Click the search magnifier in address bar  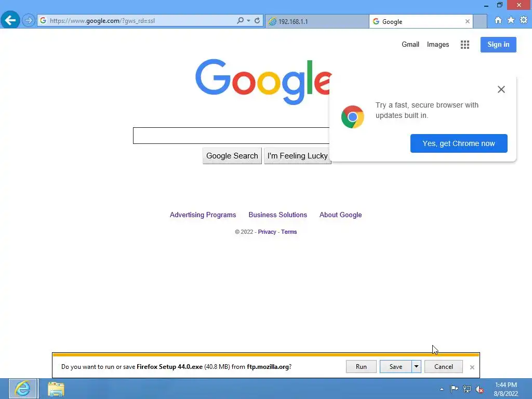(240, 21)
